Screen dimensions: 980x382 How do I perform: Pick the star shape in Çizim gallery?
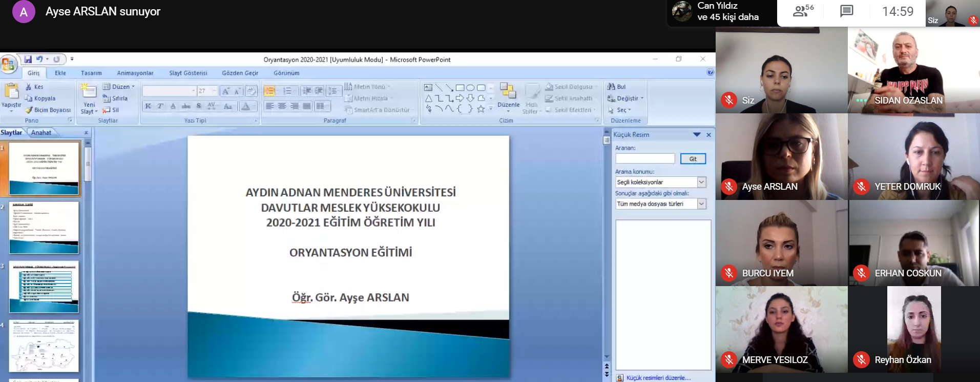(x=481, y=109)
